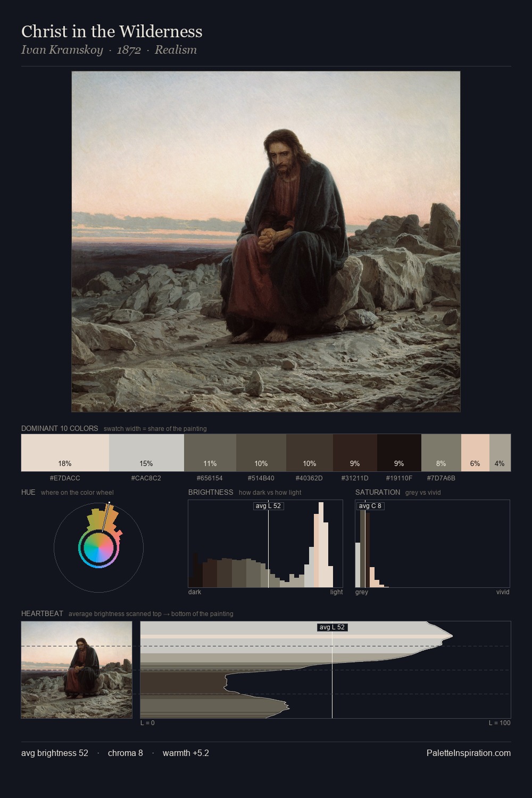
Task: Pick the 10% swatch #40362D
Action: pyautogui.click(x=310, y=453)
